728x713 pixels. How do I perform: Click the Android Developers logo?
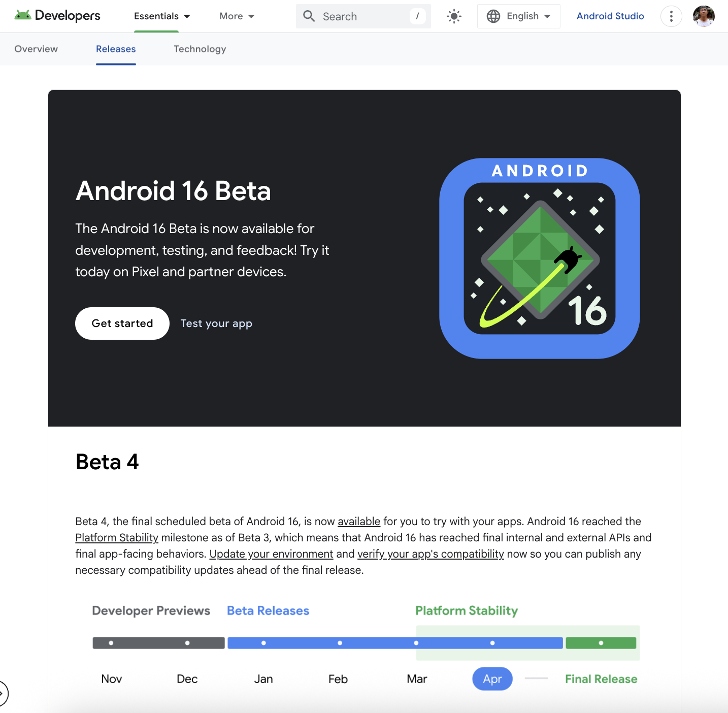(57, 16)
